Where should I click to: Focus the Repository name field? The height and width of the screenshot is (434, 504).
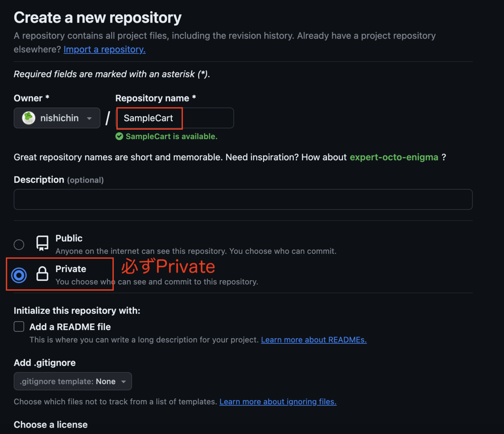174,118
